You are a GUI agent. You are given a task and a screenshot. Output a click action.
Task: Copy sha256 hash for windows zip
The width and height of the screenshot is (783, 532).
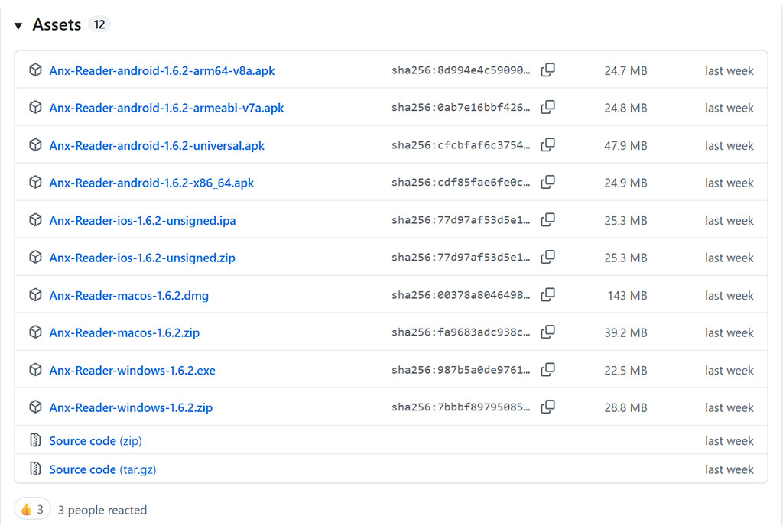pos(547,407)
